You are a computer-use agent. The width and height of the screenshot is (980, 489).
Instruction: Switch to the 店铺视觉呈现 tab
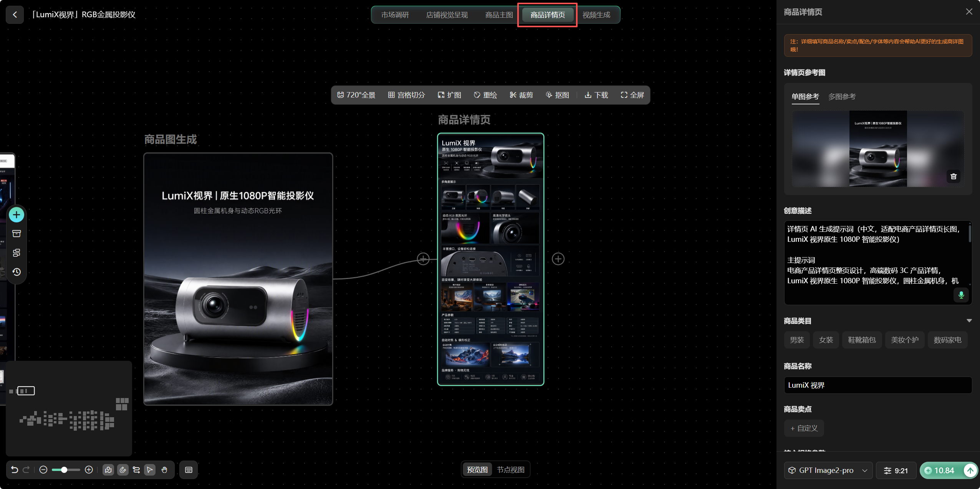pyautogui.click(x=447, y=15)
